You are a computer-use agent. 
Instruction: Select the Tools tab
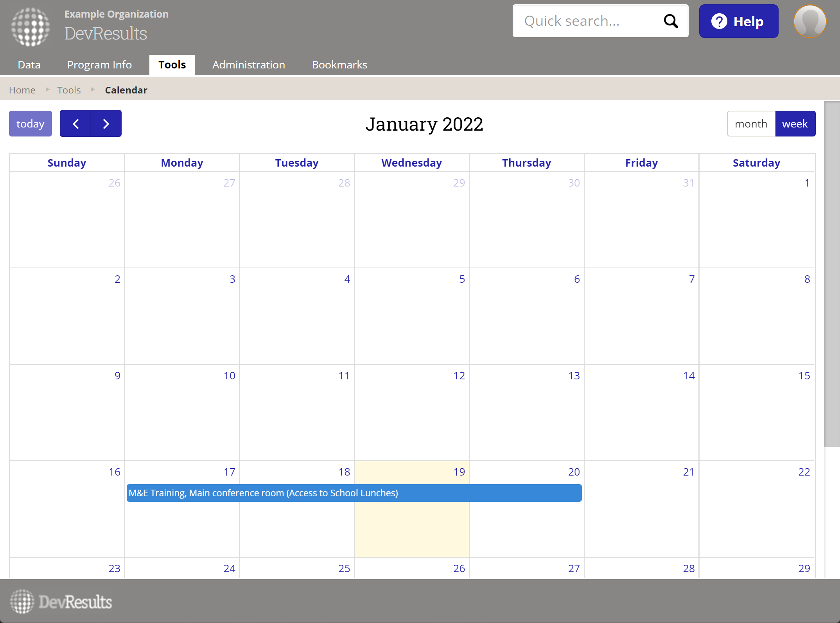point(172,65)
